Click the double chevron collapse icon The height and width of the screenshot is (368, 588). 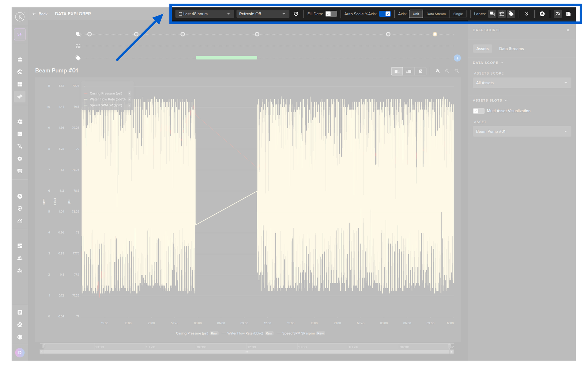(x=526, y=14)
